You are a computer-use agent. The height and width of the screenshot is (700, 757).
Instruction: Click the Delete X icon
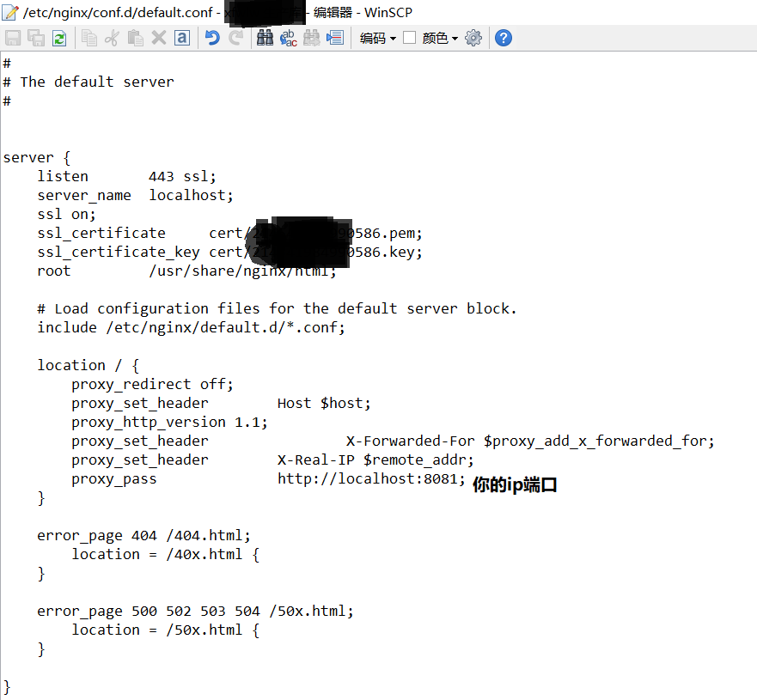[159, 38]
